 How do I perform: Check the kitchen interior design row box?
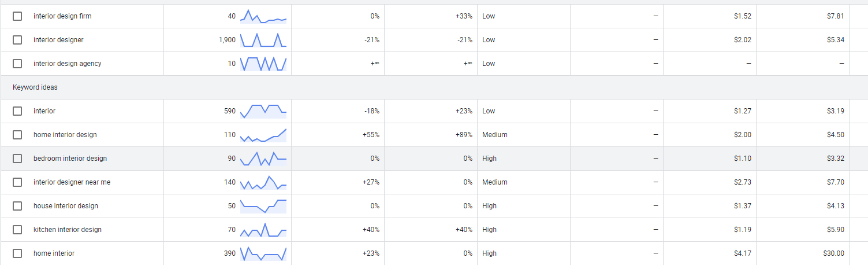click(17, 230)
